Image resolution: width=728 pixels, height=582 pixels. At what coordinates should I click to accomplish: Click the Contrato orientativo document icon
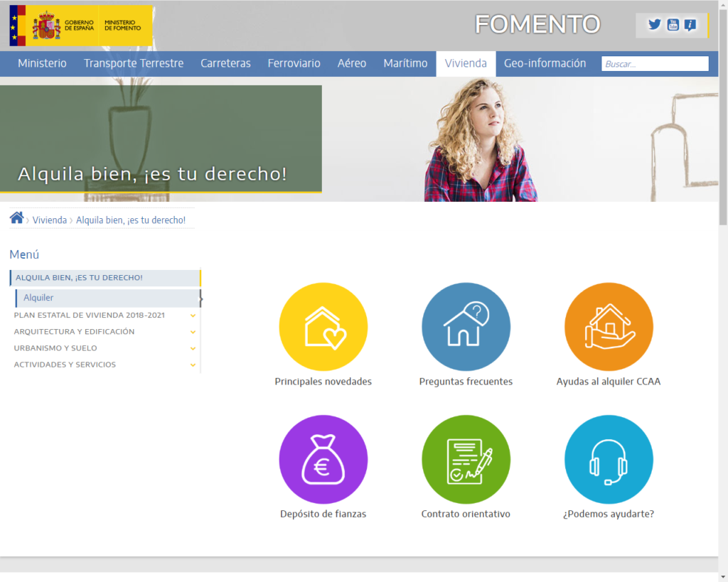pos(466,459)
